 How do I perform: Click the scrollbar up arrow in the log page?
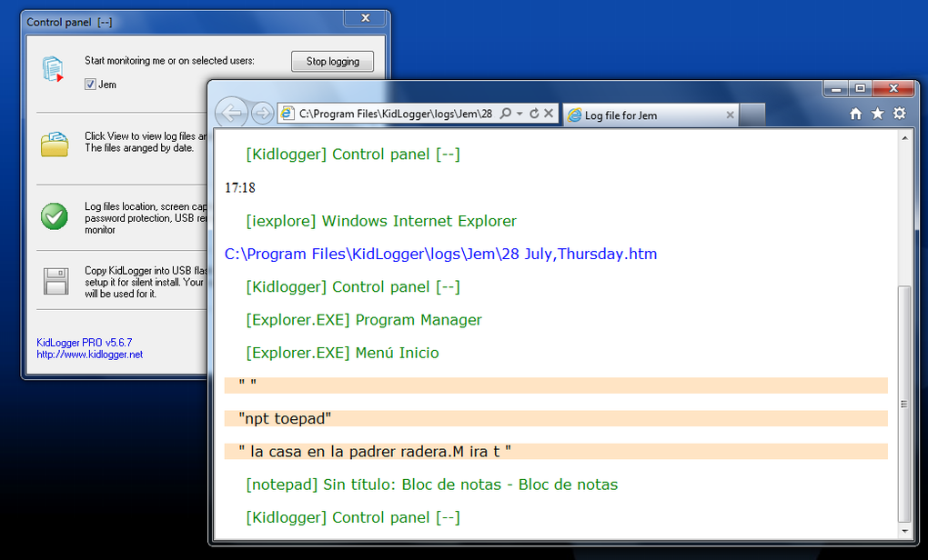(x=904, y=138)
